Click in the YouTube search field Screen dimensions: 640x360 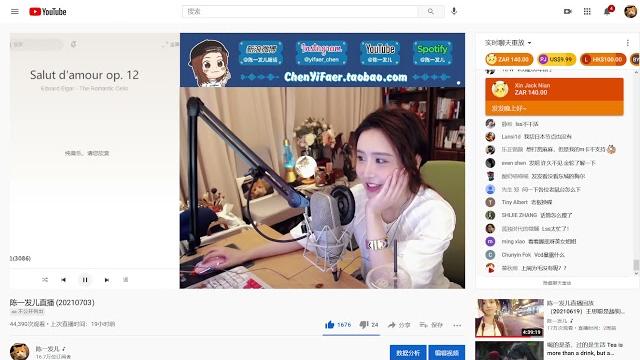[x=300, y=11]
